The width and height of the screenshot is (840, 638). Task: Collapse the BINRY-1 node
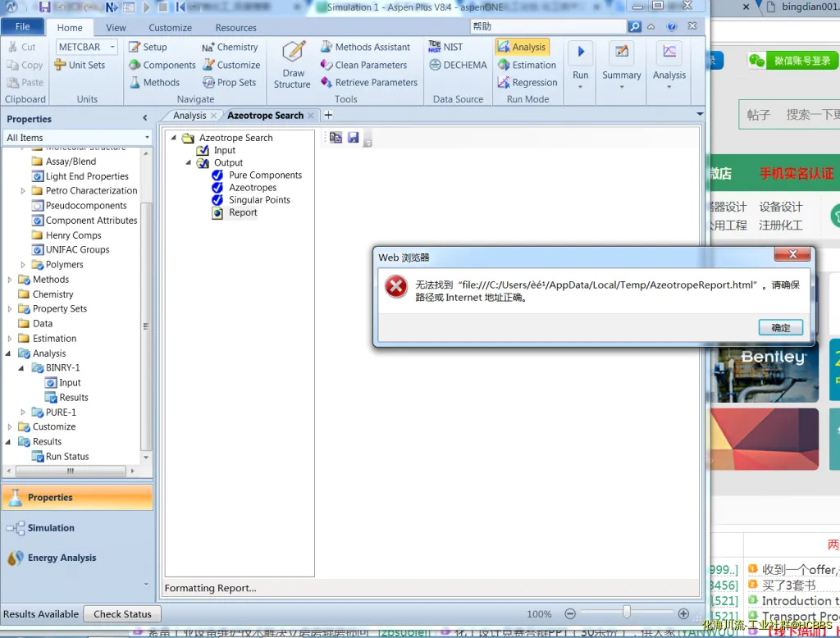[21, 368]
